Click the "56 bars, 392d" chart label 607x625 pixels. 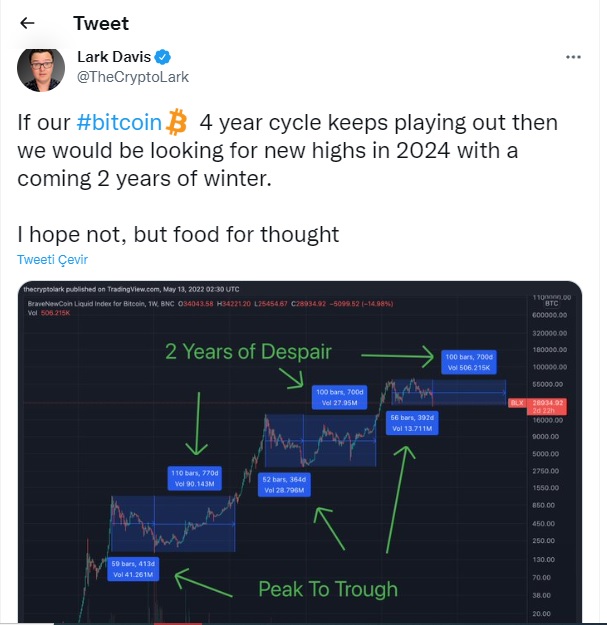(411, 421)
